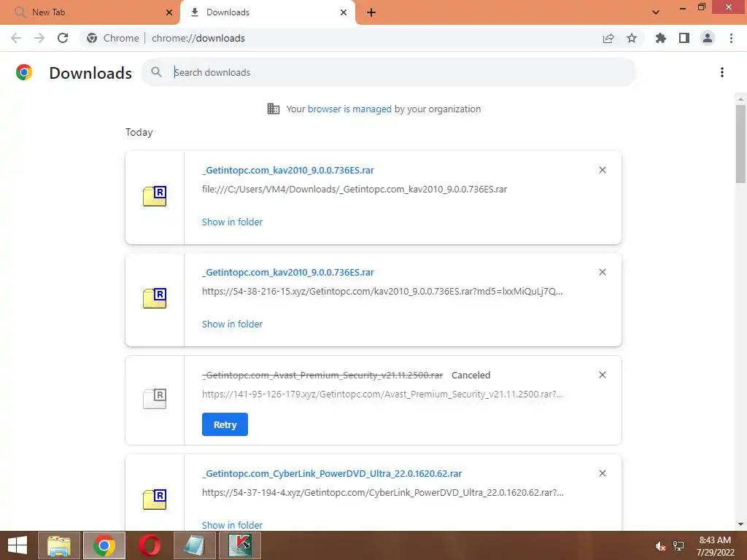
Task: Click the 54-37-194-4.xyz source URL
Action: (x=382, y=492)
